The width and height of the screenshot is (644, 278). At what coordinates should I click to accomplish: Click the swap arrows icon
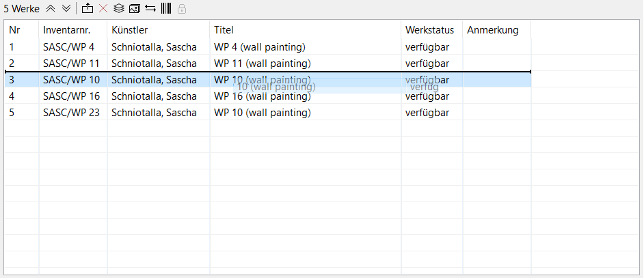click(x=150, y=8)
